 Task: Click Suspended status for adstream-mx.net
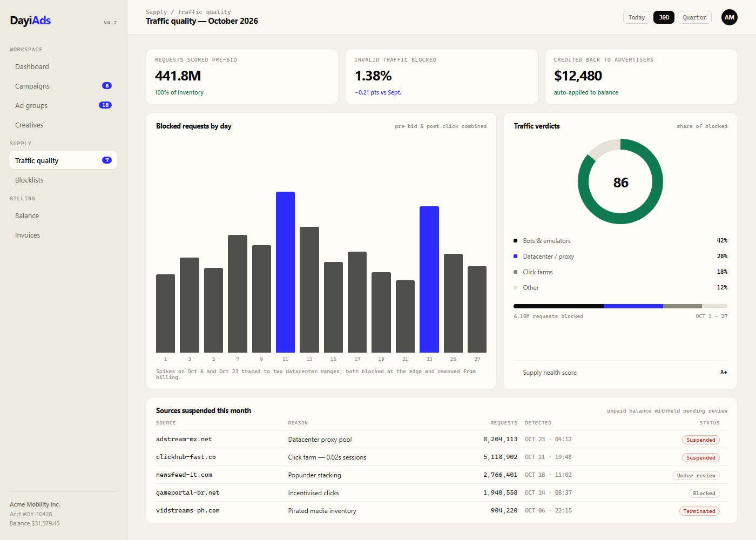700,440
